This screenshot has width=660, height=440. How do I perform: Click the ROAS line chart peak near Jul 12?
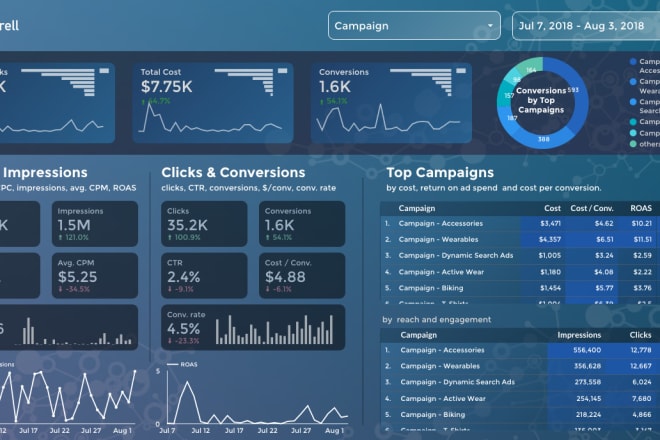point(186,382)
